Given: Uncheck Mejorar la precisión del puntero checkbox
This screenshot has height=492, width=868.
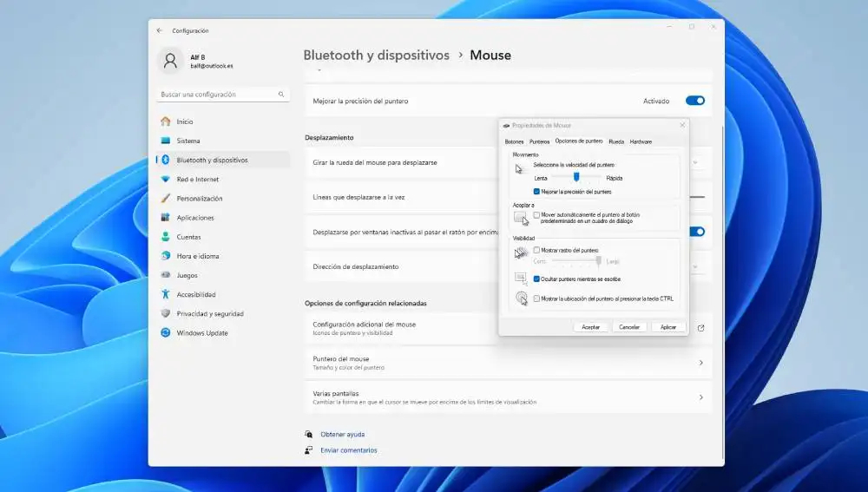Looking at the screenshot, I should coord(536,192).
